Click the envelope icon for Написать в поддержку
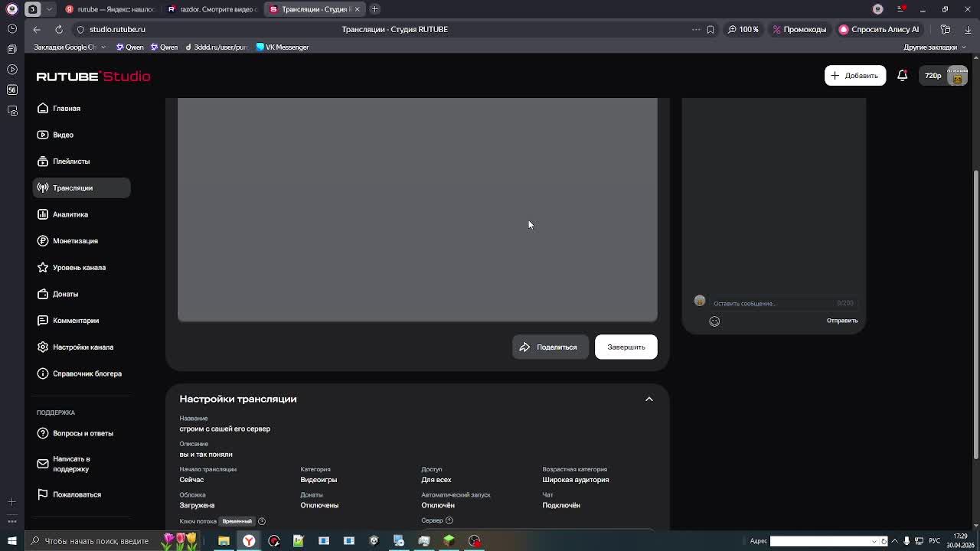The width and height of the screenshot is (980, 551). tap(43, 464)
